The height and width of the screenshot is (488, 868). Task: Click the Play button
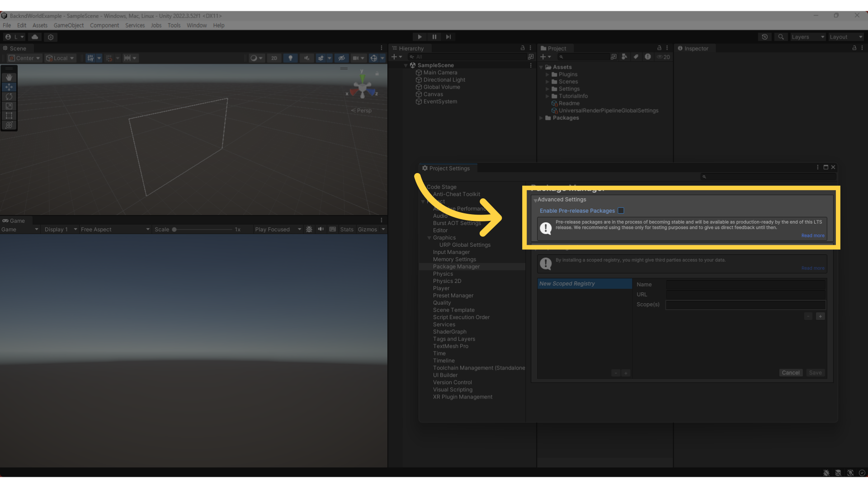pyautogui.click(x=420, y=37)
